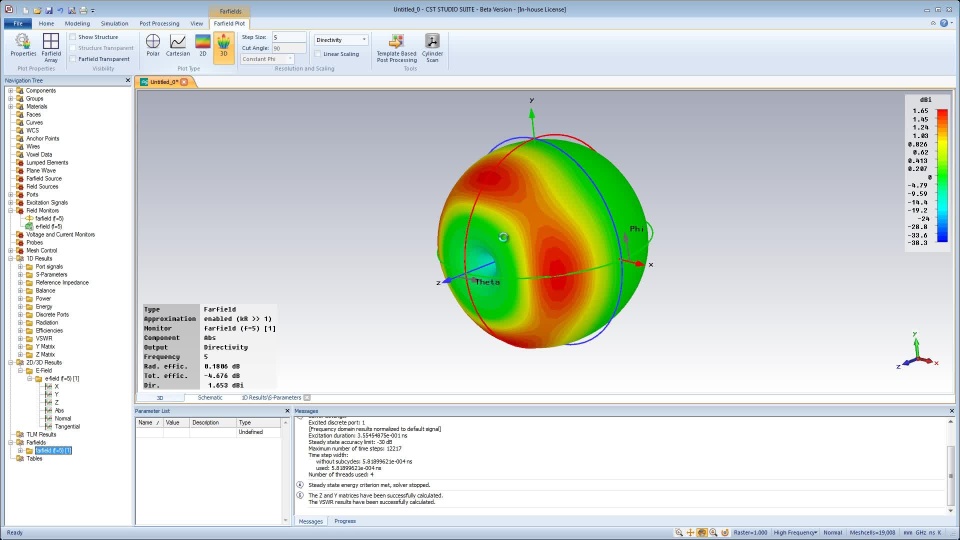
Task: Enable the Show Structure checkbox
Action: click(73, 37)
